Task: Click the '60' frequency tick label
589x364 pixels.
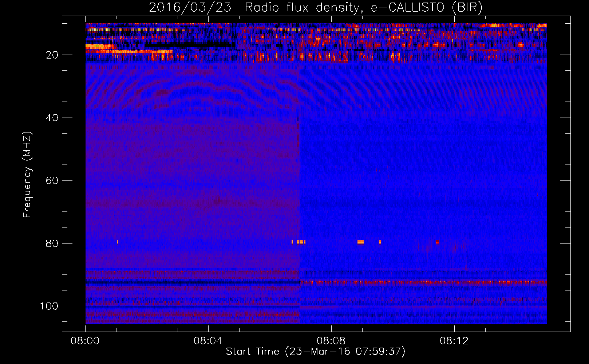Action: tap(52, 181)
